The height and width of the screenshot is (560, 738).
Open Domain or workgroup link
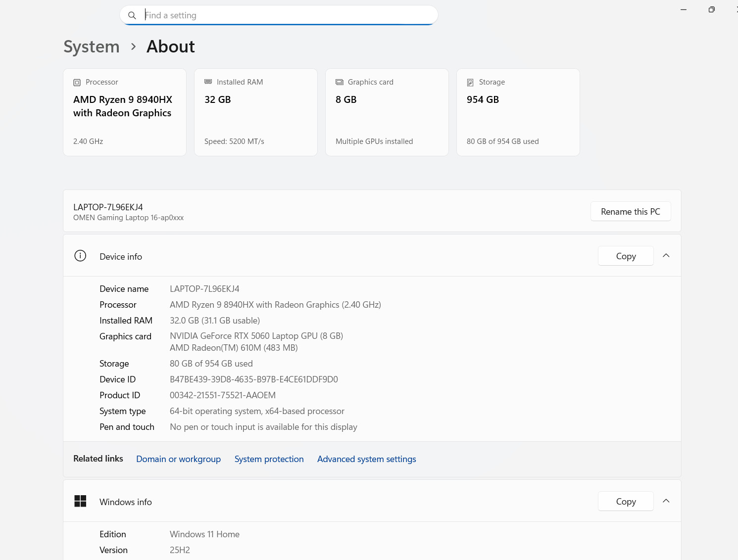click(x=179, y=459)
